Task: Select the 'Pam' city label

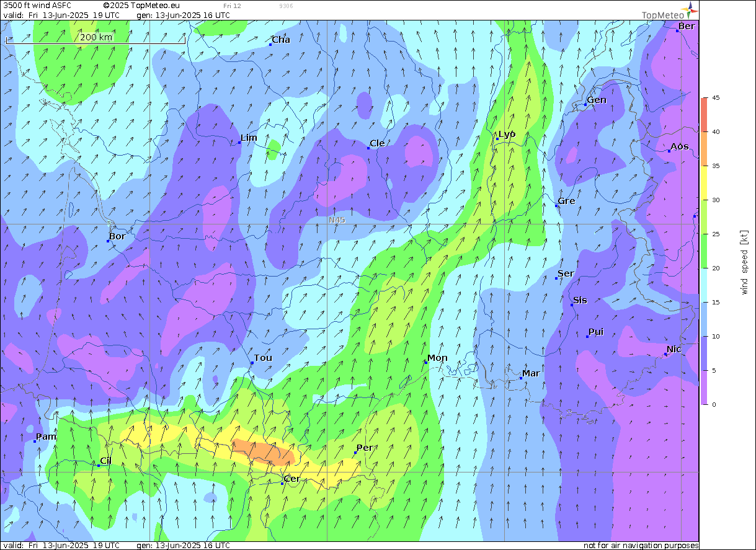Action: click(x=47, y=437)
